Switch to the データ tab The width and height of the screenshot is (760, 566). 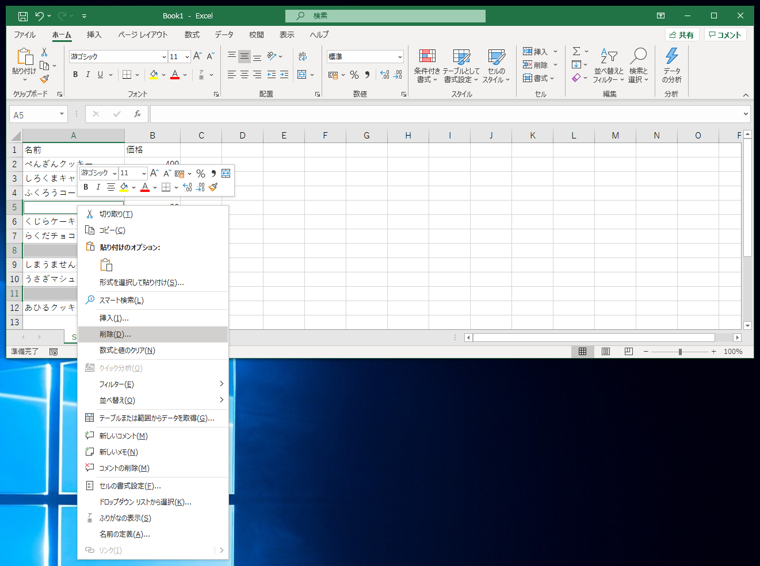pyautogui.click(x=224, y=34)
